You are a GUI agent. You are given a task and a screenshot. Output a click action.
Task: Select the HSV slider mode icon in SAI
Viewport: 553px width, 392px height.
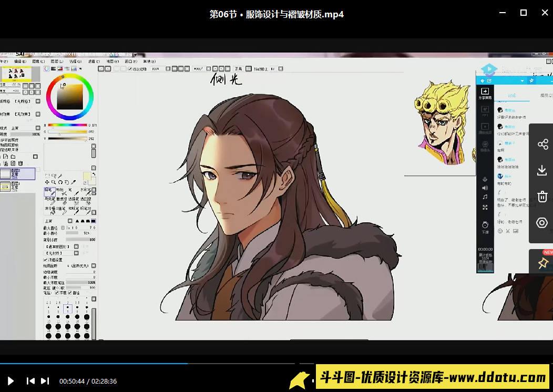[60, 68]
